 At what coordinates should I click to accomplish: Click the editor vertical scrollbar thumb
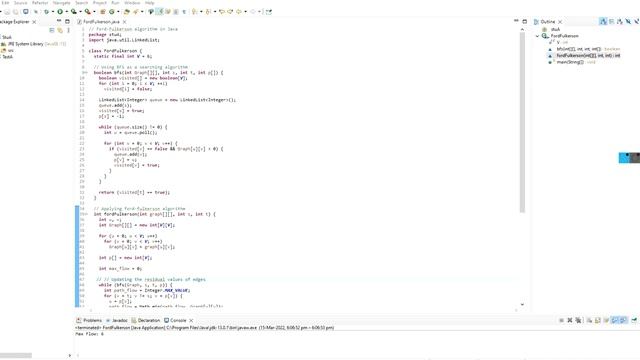(x=522, y=122)
